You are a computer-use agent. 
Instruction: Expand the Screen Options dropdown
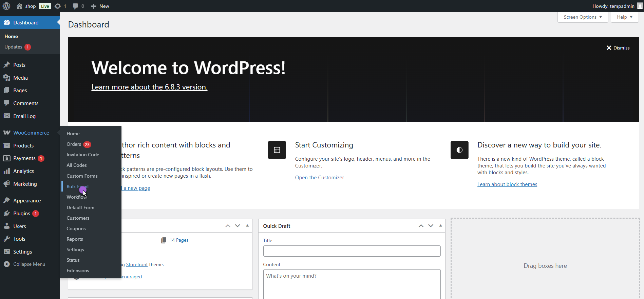(x=583, y=17)
